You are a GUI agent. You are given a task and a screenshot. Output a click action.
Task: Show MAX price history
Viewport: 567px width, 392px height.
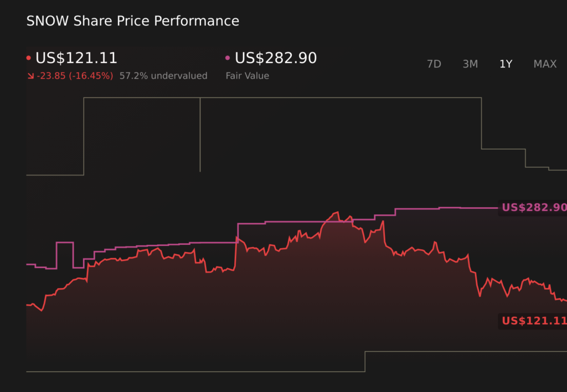tap(545, 64)
